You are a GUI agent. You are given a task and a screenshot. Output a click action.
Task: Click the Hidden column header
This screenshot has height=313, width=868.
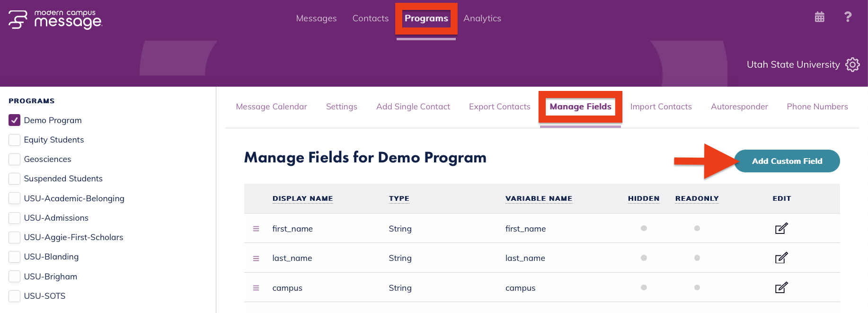(x=644, y=198)
